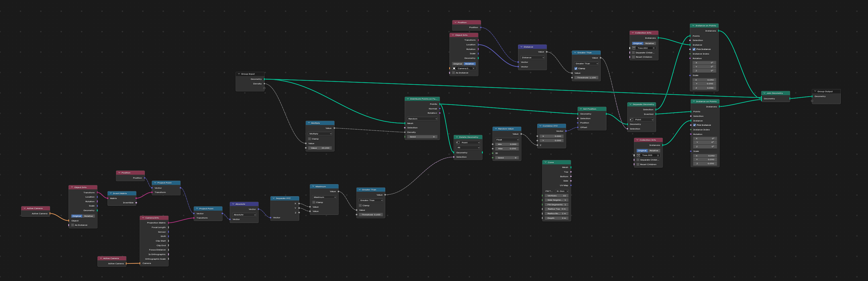The width and height of the screenshot is (868, 281).
Task: Open Cone N-Gon fill type dropdown
Action: click(562, 191)
